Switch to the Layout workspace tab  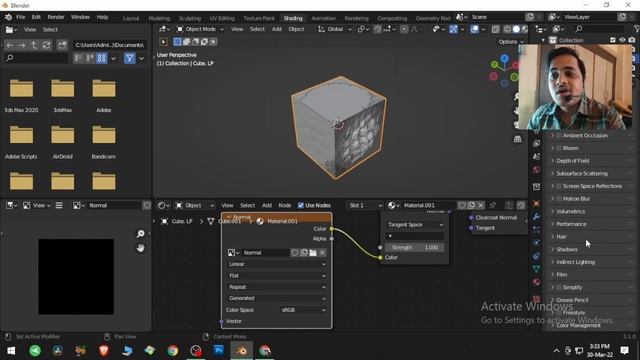131,18
